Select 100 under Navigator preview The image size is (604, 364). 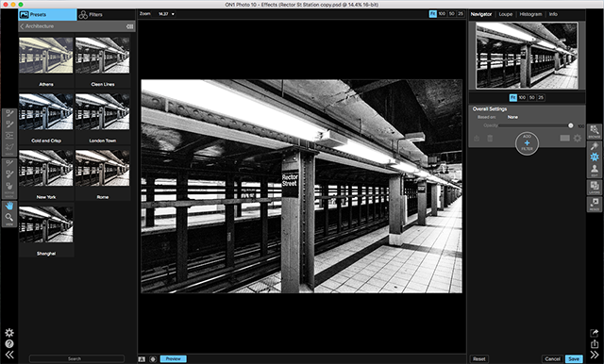tap(522, 98)
